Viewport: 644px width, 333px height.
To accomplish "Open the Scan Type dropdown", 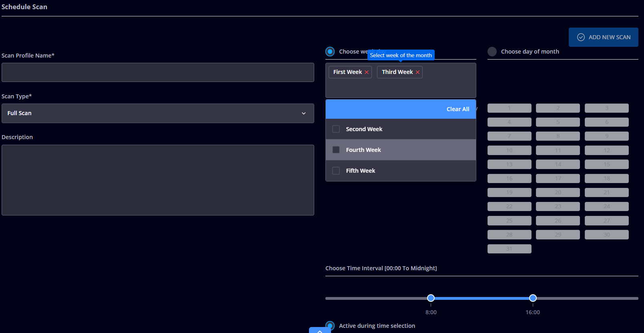I will click(x=158, y=113).
